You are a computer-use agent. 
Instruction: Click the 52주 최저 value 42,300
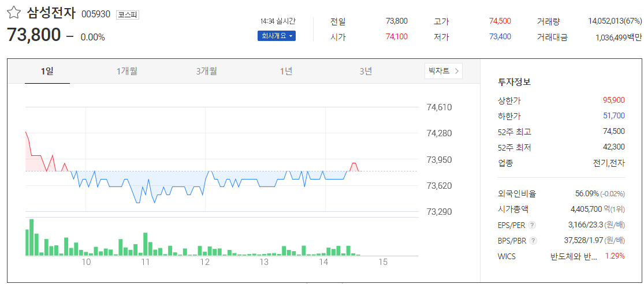point(613,147)
